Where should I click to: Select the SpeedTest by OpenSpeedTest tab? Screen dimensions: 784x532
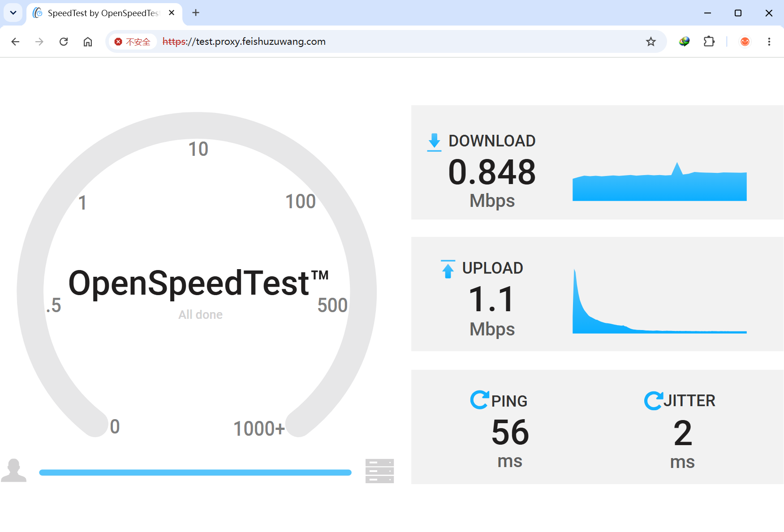pyautogui.click(x=103, y=13)
